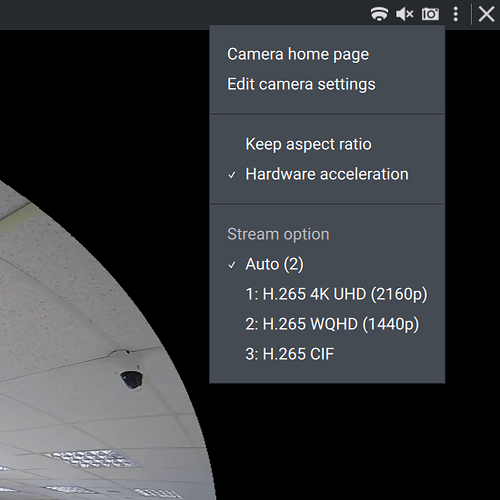The height and width of the screenshot is (500, 500).
Task: Unmute audio with the speaker icon
Action: click(405, 14)
